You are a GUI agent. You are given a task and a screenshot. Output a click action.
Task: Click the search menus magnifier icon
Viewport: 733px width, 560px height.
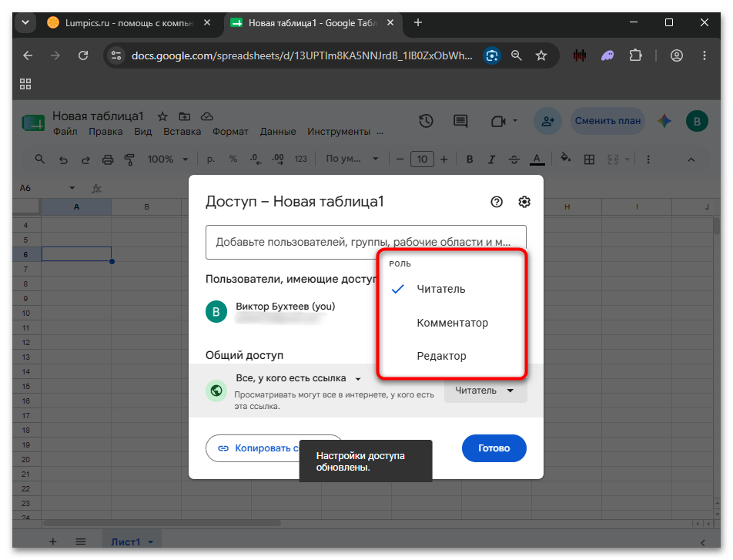coord(40,159)
